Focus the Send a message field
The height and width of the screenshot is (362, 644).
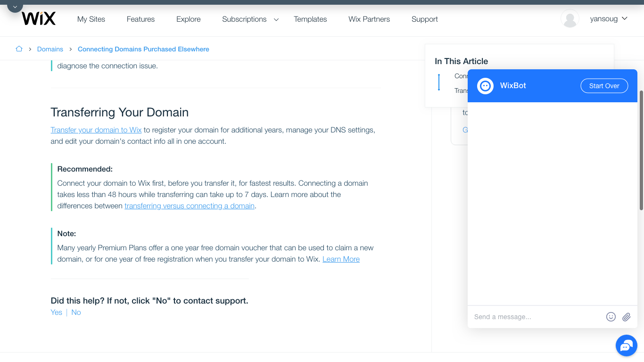click(537, 317)
